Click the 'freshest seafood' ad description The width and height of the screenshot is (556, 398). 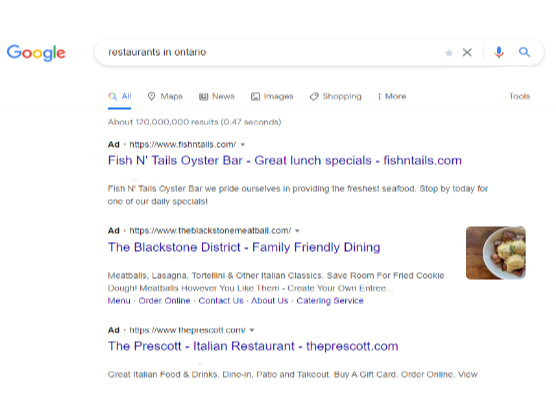[x=298, y=195]
